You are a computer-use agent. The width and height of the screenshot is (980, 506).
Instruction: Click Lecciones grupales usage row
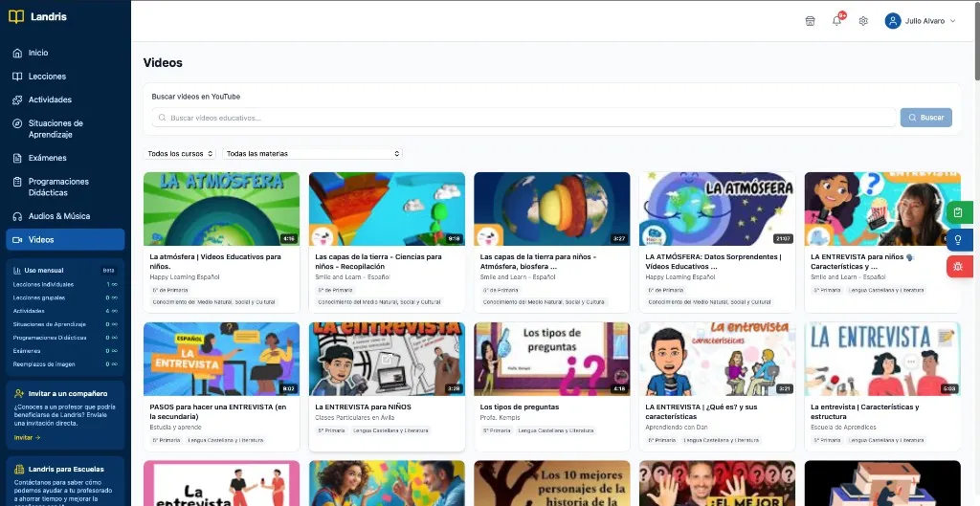[x=65, y=297]
